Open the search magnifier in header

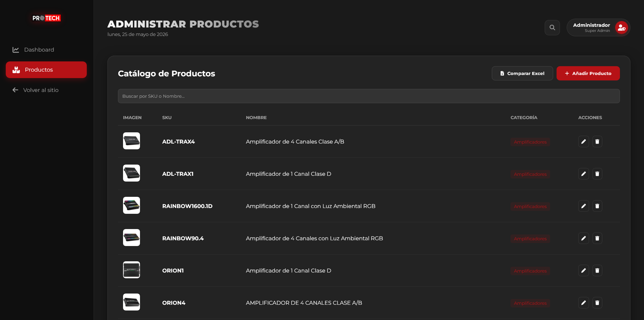click(552, 27)
